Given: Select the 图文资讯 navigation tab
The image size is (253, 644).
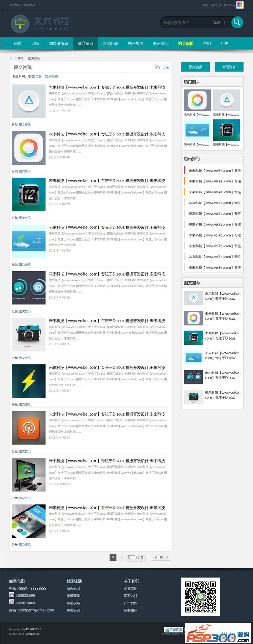Looking at the screenshot, I should point(85,44).
